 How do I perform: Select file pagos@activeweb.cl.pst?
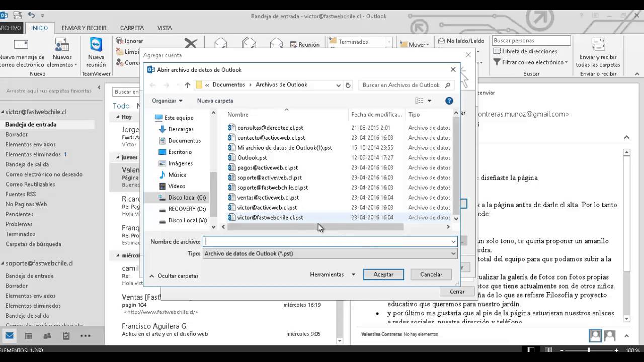[x=268, y=168]
